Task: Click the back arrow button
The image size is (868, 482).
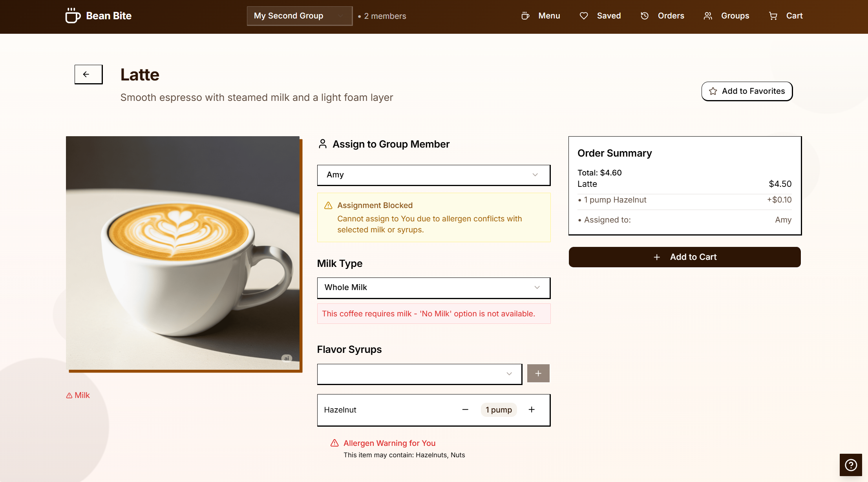Action: click(x=88, y=74)
